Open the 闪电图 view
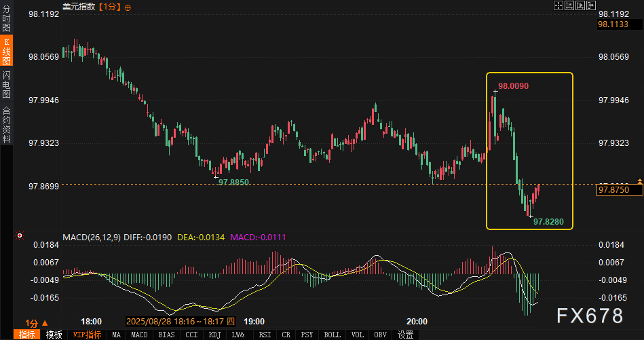The image size is (644, 340). pyautogui.click(x=6, y=85)
